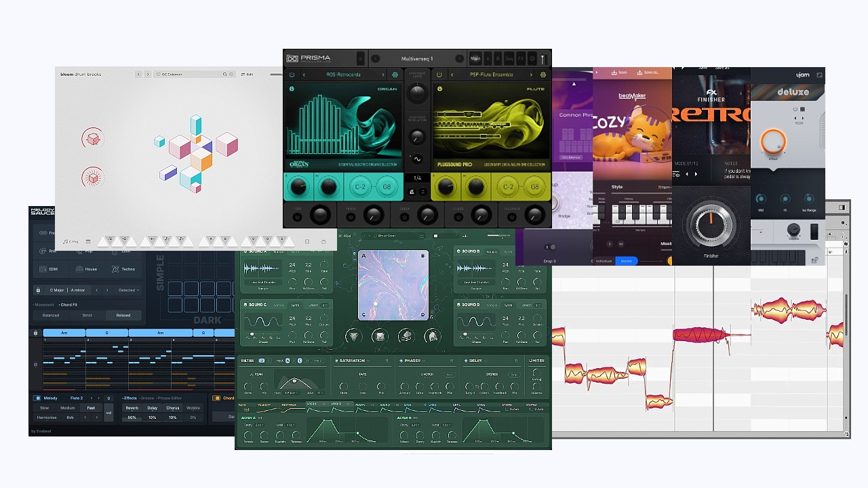Switch to Individual tab in beatMaker
The width and height of the screenshot is (868, 488).
coord(604,261)
